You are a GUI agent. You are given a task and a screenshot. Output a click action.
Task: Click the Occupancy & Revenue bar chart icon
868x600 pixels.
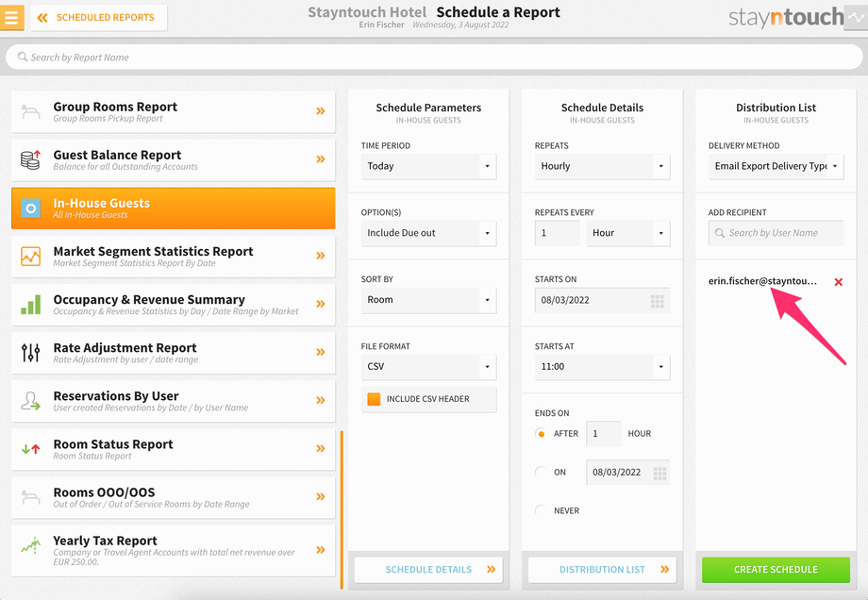click(31, 305)
